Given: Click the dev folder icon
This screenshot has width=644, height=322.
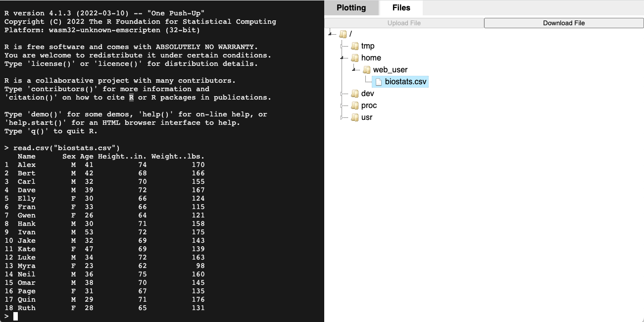Looking at the screenshot, I should click(355, 94).
